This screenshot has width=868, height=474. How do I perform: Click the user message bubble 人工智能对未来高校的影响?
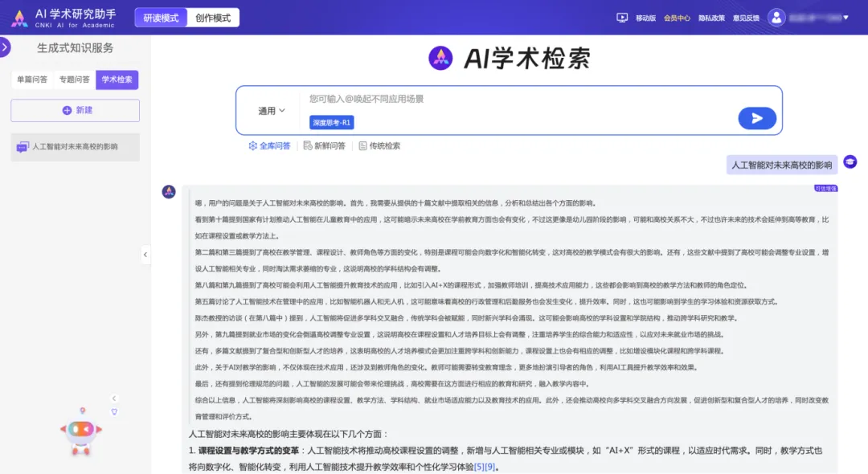tap(782, 165)
